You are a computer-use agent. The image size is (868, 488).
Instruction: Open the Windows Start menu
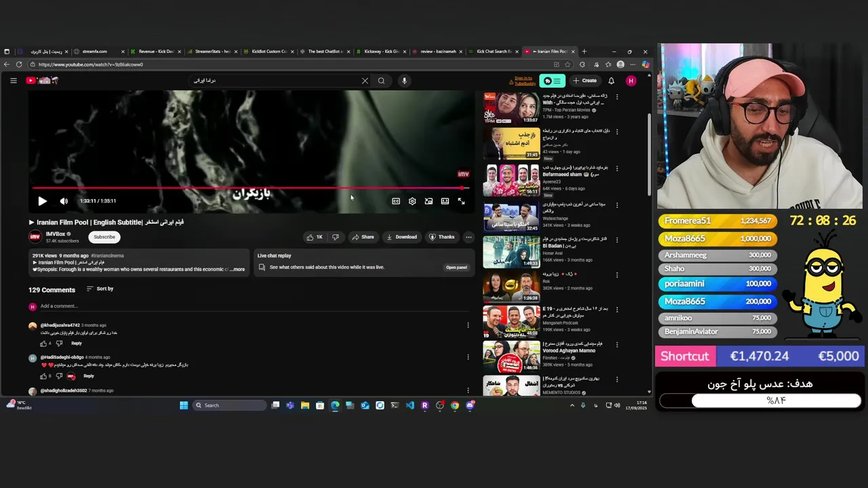[183, 405]
